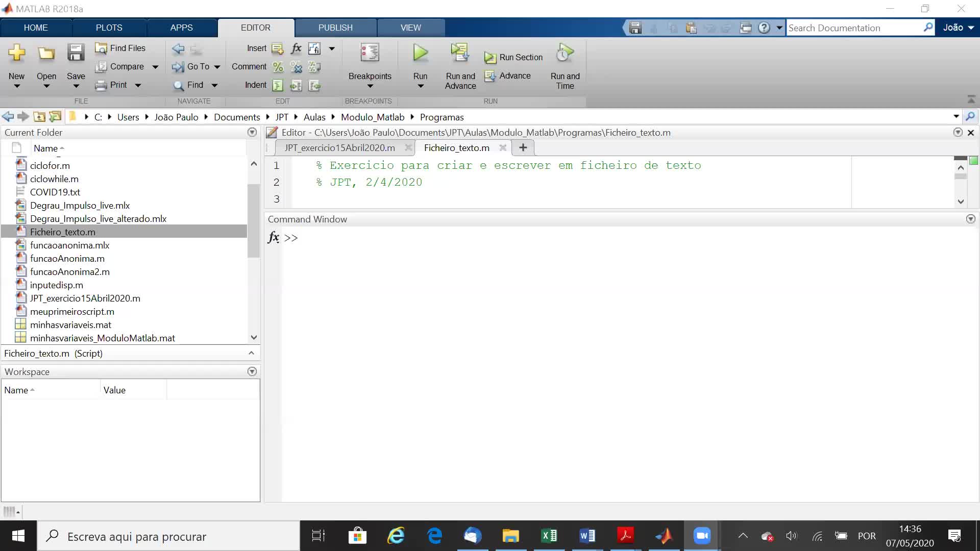This screenshot has width=980, height=551.
Task: Open João user account dropdown
Action: click(x=958, y=28)
